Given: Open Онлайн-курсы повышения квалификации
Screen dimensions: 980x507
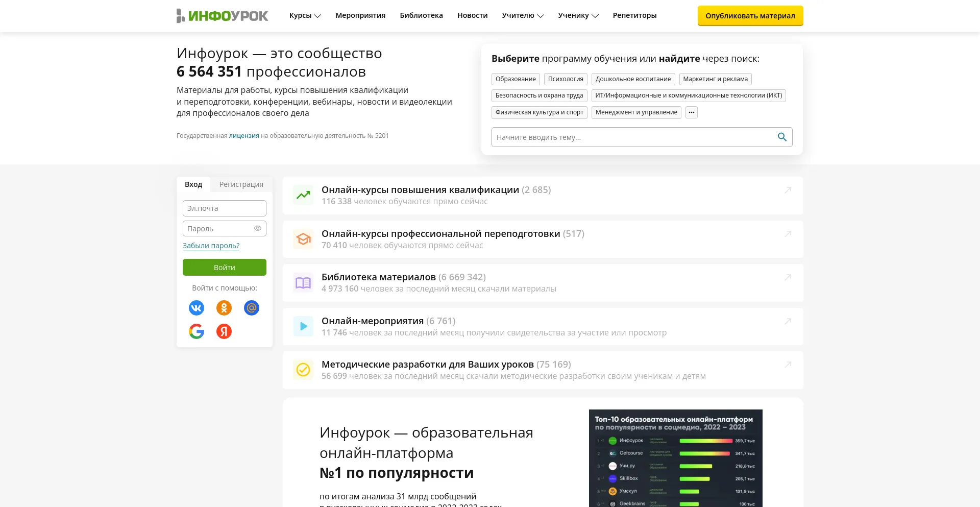Looking at the screenshot, I should click(x=543, y=196).
